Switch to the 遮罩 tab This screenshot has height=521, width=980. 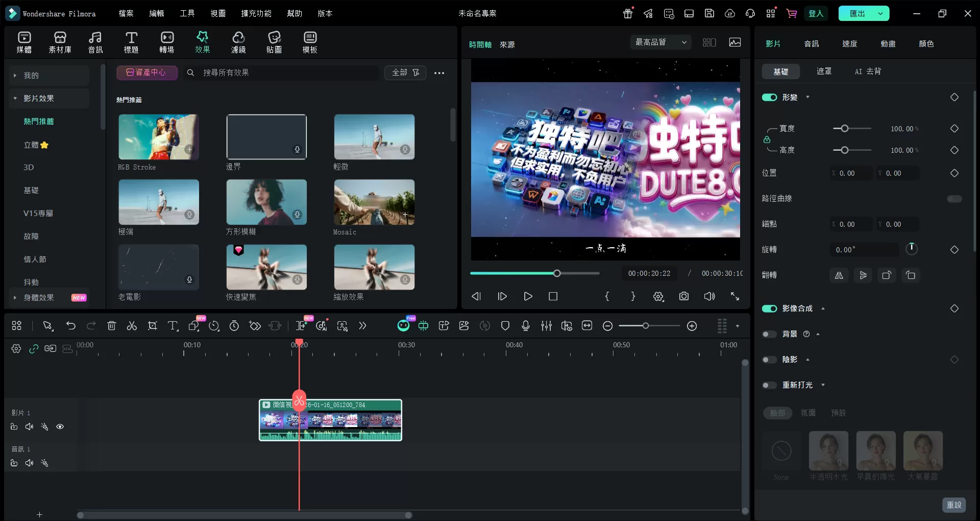pyautogui.click(x=823, y=71)
